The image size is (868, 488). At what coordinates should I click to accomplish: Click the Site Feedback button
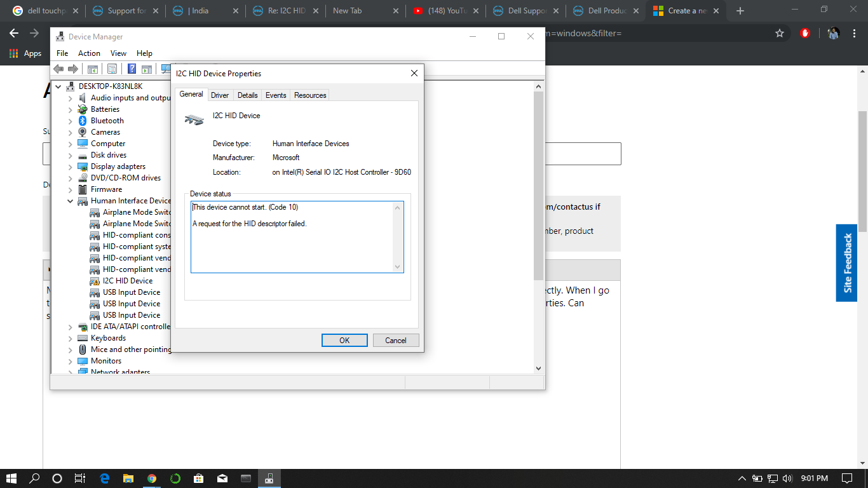point(846,263)
